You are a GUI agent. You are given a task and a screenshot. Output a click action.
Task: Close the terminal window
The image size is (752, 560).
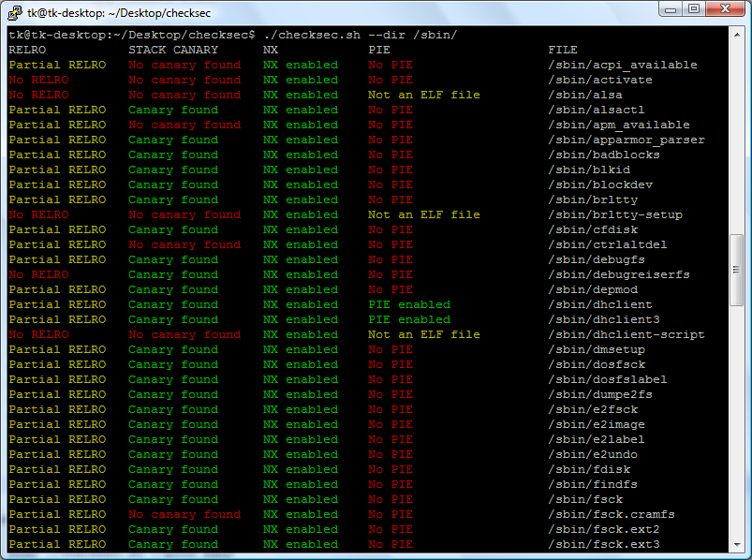[x=726, y=8]
